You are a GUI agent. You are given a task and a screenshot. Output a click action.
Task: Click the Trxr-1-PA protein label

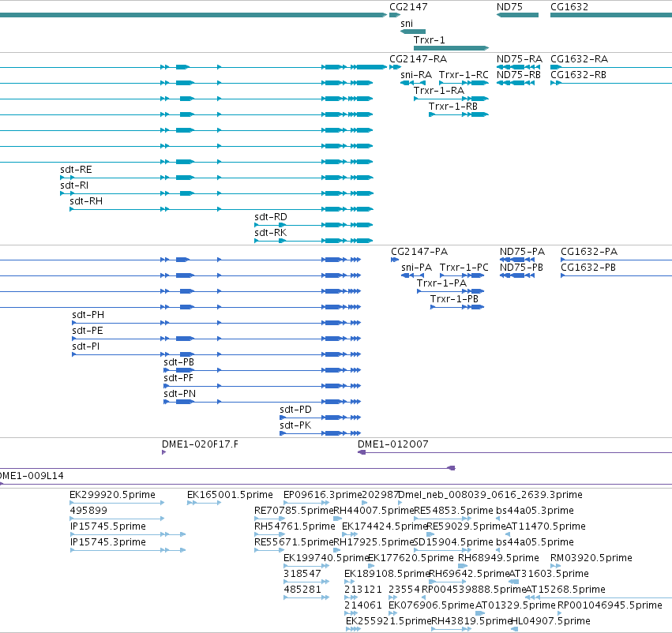[x=441, y=283]
